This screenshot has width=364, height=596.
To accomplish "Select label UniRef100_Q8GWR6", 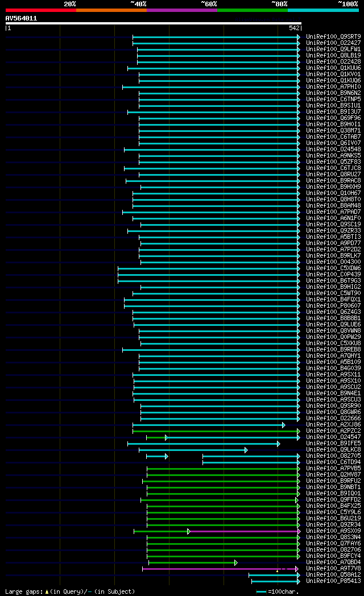I will [x=333, y=412].
